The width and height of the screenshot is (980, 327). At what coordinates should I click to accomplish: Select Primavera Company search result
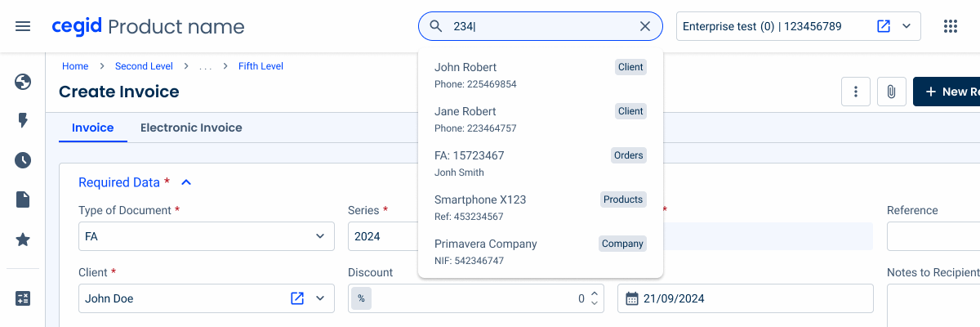click(x=541, y=252)
